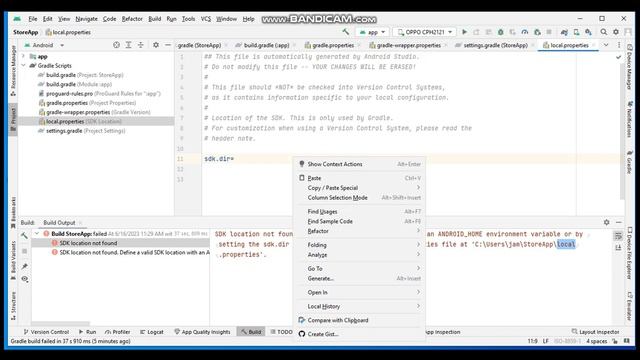This screenshot has height=360, width=640.
Task: Open the Profile app gauge icon
Action: 524,32
